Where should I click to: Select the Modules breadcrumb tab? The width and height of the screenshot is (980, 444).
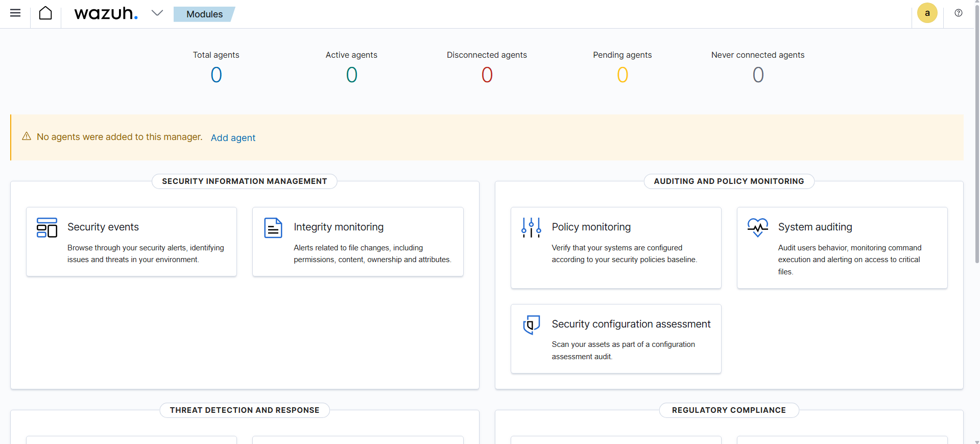click(204, 14)
